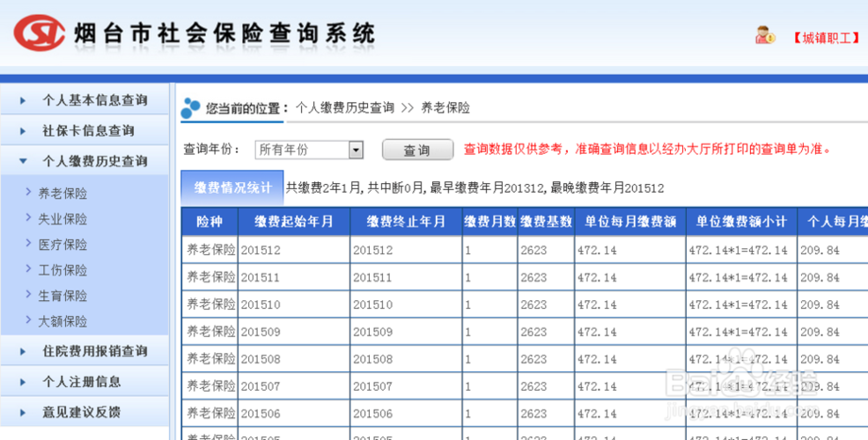The height and width of the screenshot is (440, 868).
Task: Click the 缴费月数 column header
Action: (490, 222)
